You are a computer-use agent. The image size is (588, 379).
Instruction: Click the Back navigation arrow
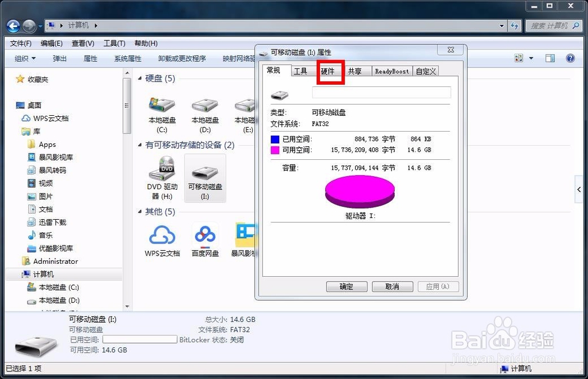pyautogui.click(x=13, y=26)
